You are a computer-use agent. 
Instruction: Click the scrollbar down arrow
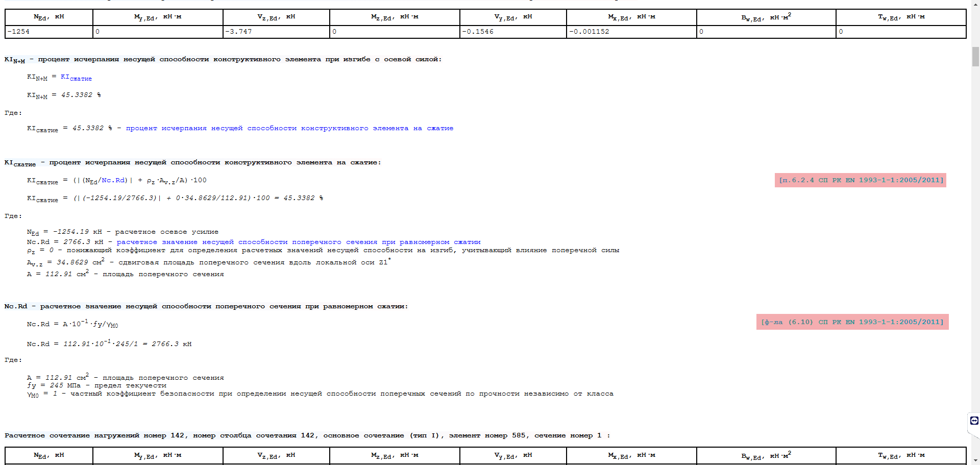pyautogui.click(x=975, y=461)
